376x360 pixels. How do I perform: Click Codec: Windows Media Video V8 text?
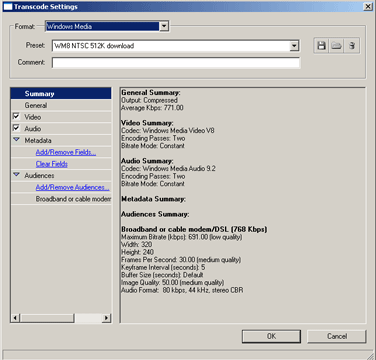(x=168, y=130)
